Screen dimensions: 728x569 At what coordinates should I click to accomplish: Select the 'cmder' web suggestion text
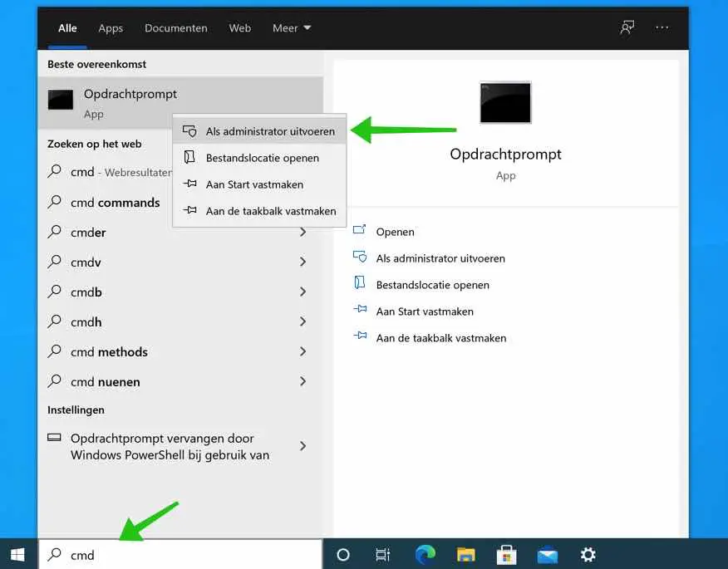tap(88, 232)
